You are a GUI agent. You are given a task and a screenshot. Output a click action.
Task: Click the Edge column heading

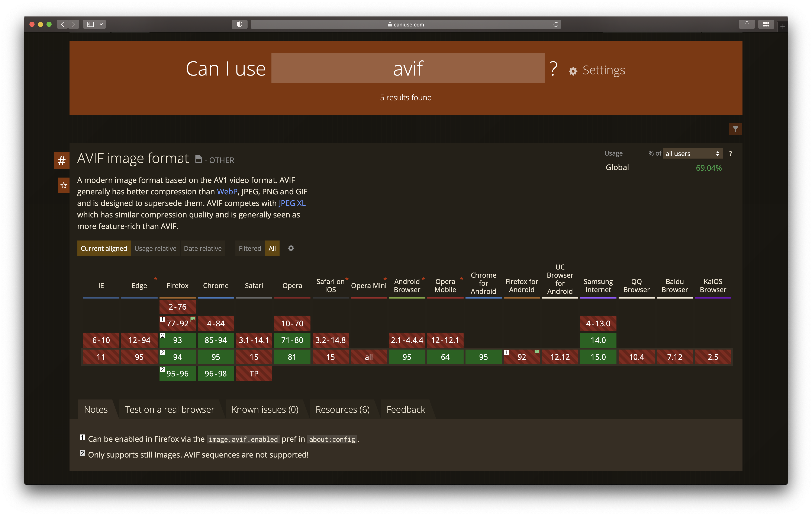point(139,286)
